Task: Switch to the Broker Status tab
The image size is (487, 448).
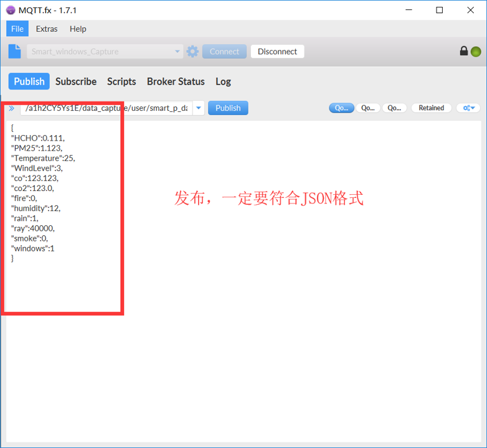Action: (176, 82)
